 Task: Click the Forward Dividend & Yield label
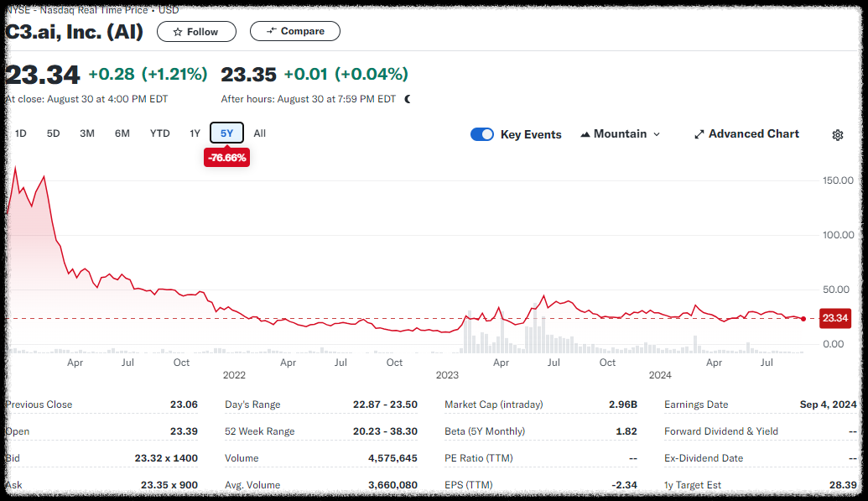721,431
